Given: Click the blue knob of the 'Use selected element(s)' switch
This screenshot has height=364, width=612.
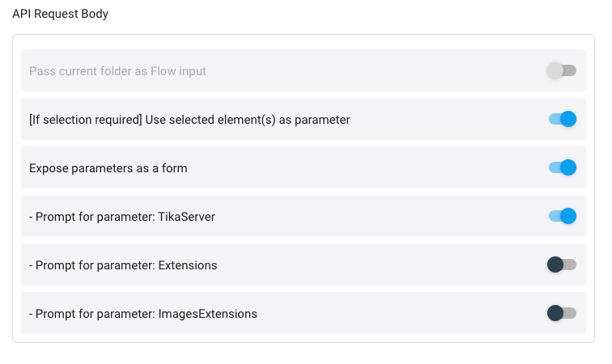Looking at the screenshot, I should tap(568, 119).
